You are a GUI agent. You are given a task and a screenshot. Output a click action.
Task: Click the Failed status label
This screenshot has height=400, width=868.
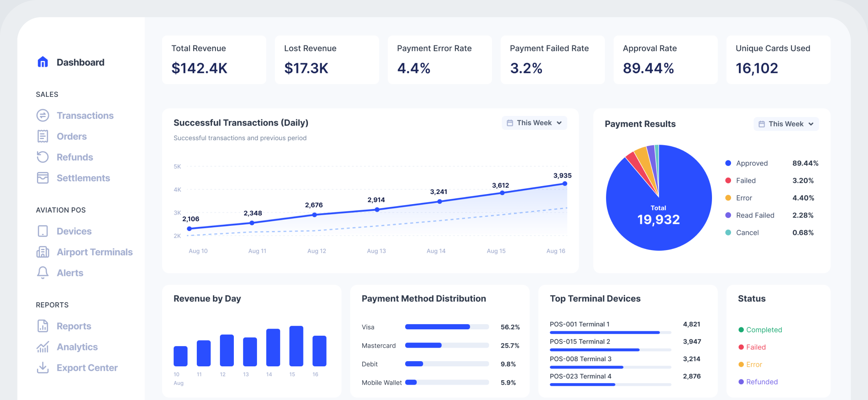756,347
